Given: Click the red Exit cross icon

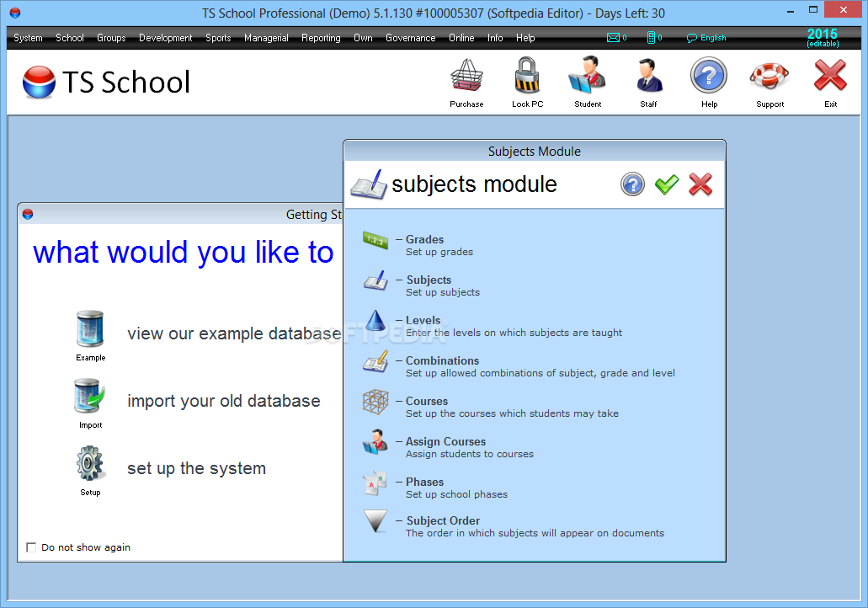Looking at the screenshot, I should click(830, 75).
